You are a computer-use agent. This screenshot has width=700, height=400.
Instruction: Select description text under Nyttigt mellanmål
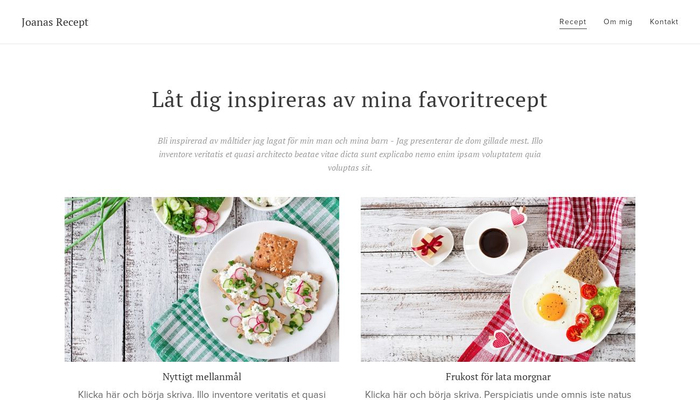pos(202,395)
